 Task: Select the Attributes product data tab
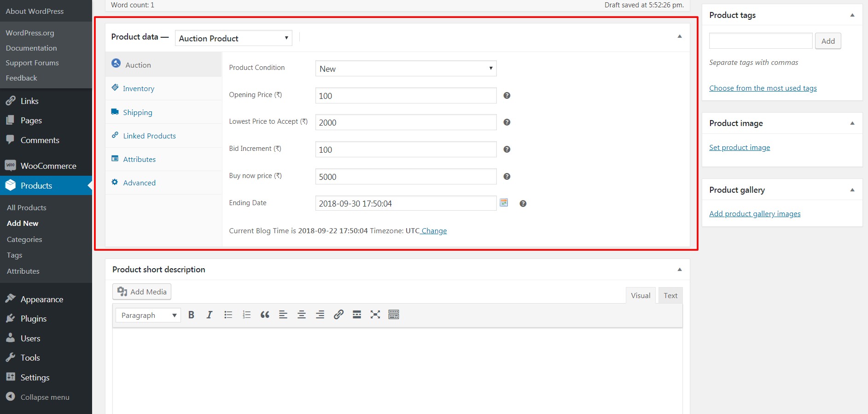(163, 159)
